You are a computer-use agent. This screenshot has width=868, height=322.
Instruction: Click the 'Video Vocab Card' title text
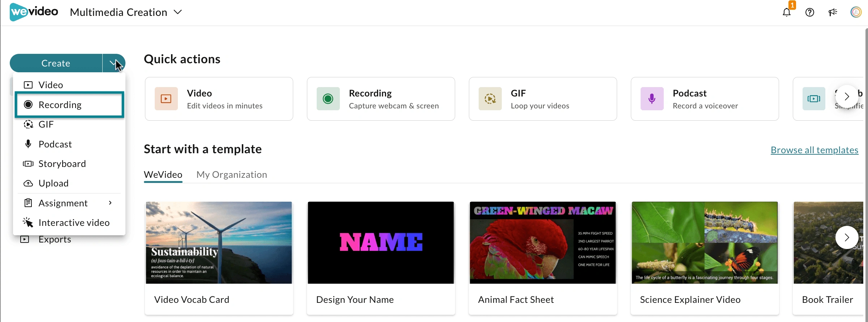coord(192,300)
